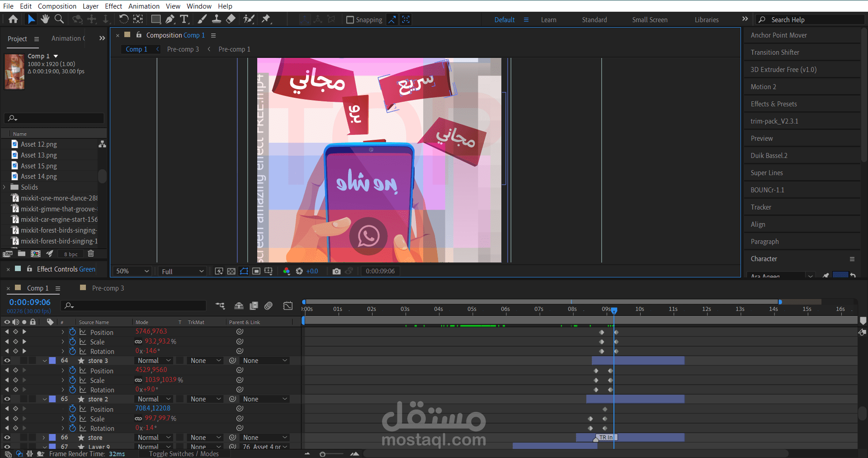Viewport: 868px width, 458px height.
Task: Click the label color swatch of store 3
Action: [x=52, y=361]
